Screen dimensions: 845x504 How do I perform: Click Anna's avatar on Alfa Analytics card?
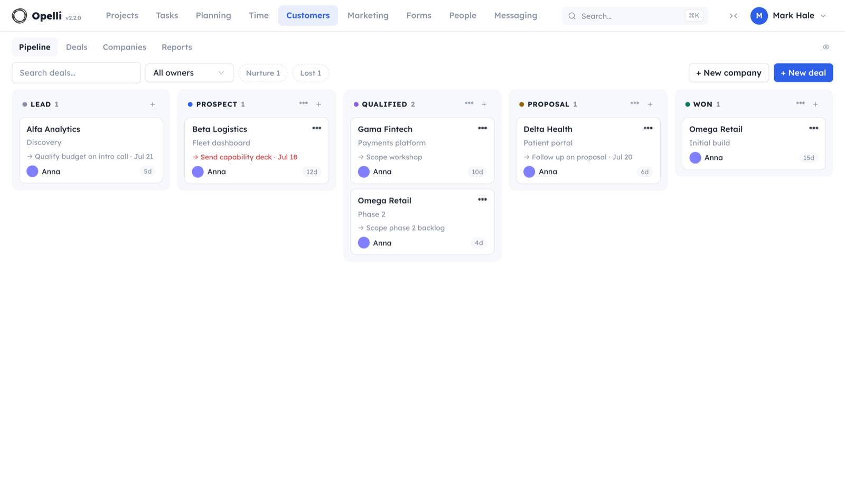pos(32,172)
